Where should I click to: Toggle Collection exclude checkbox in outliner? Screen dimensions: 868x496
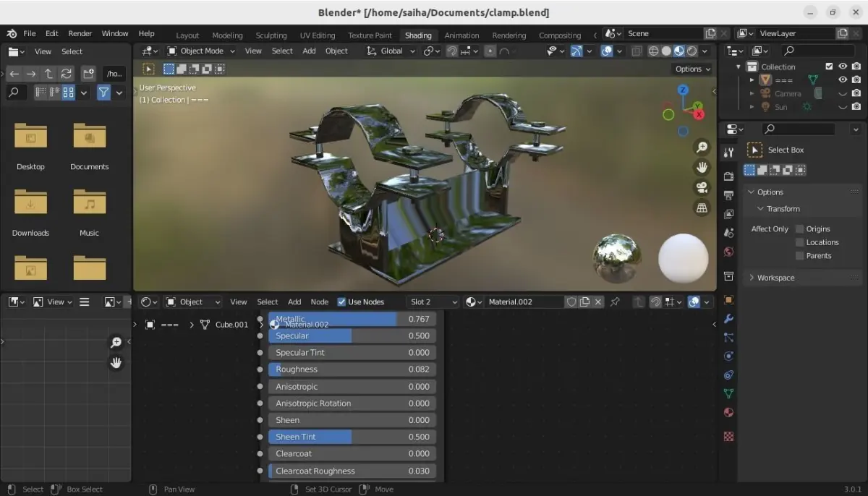829,67
